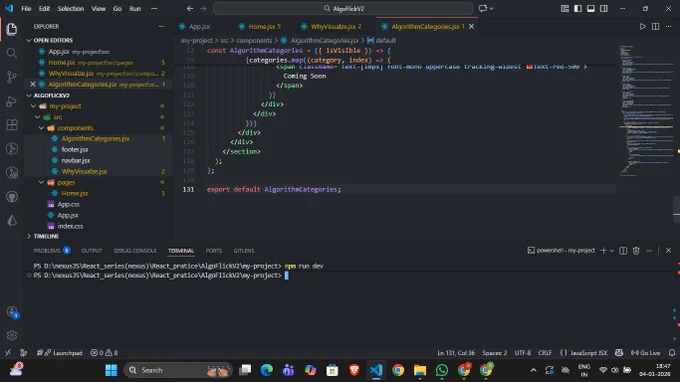Open remote window status bar icon
This screenshot has width=680, height=382.
tap(8, 353)
